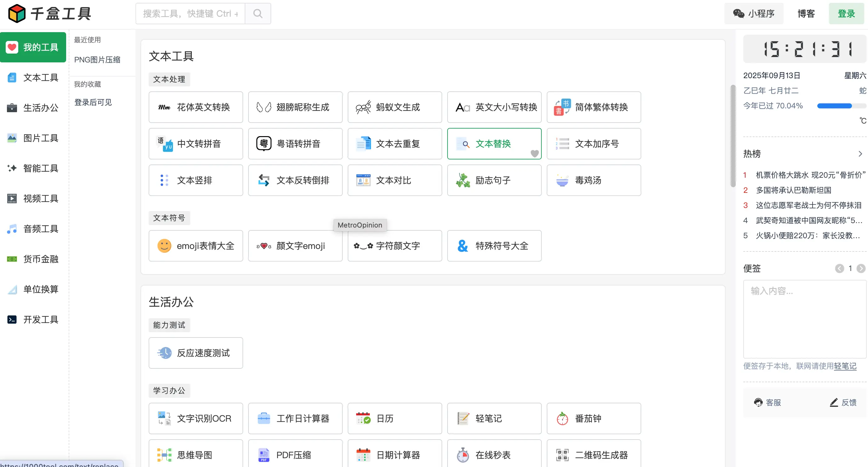868x467 pixels.
Task: Open recent tool PNG图片压缩
Action: click(x=97, y=60)
